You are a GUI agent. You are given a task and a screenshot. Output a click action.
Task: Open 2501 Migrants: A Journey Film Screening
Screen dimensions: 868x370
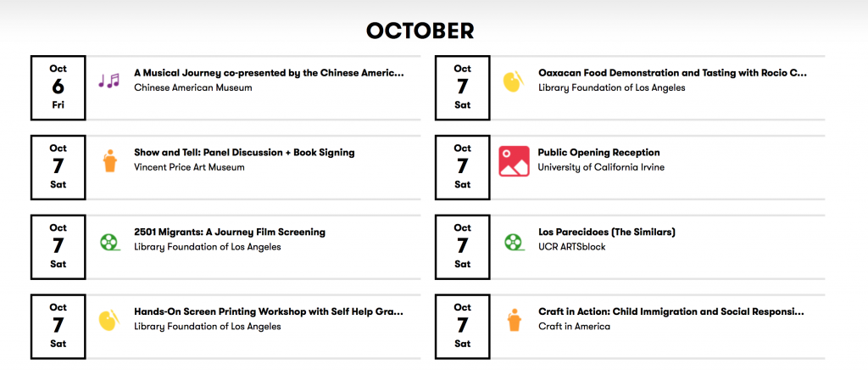(x=230, y=232)
